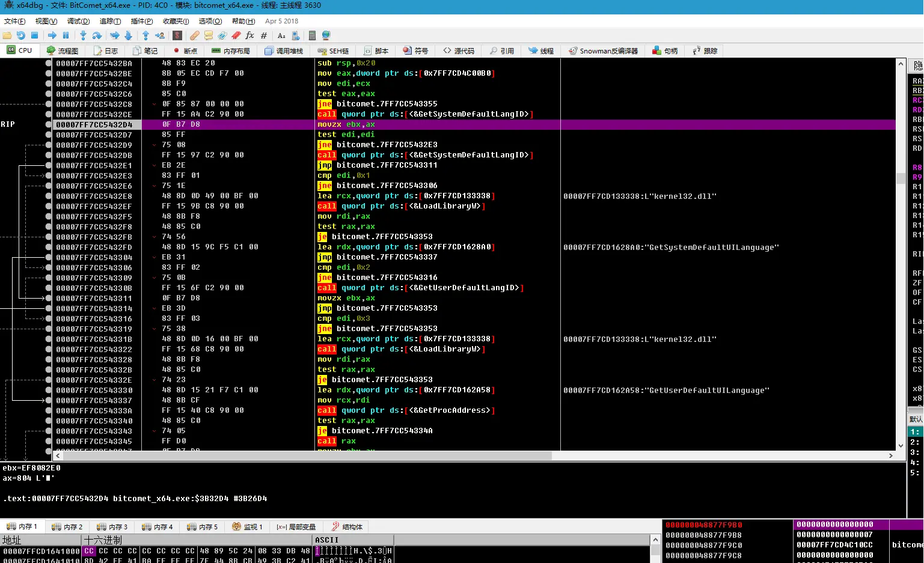Toggle breakpoint dot at 00007FF7CC5432EF
Screen dimensions: 924x563
pyautogui.click(x=49, y=206)
